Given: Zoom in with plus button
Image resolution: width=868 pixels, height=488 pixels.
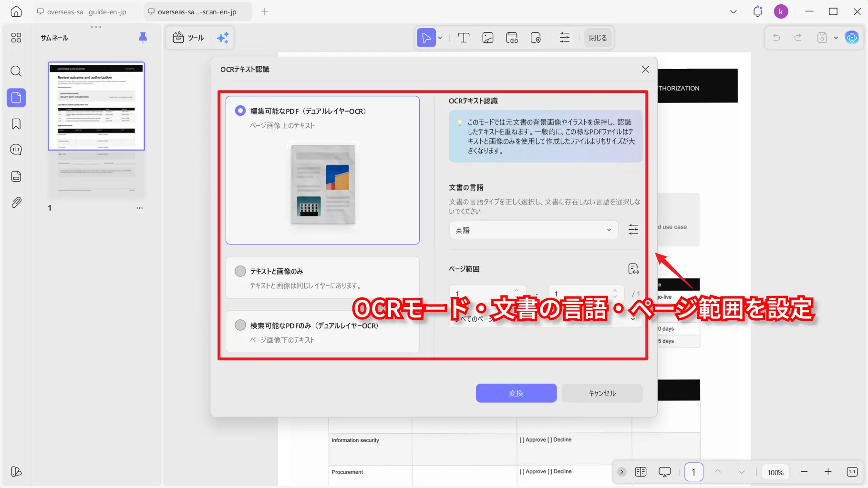Looking at the screenshot, I should [x=828, y=472].
